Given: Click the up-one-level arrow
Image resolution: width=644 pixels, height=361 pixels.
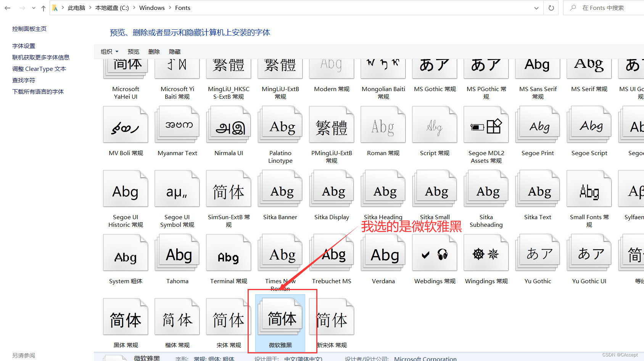Looking at the screenshot, I should point(43,8).
